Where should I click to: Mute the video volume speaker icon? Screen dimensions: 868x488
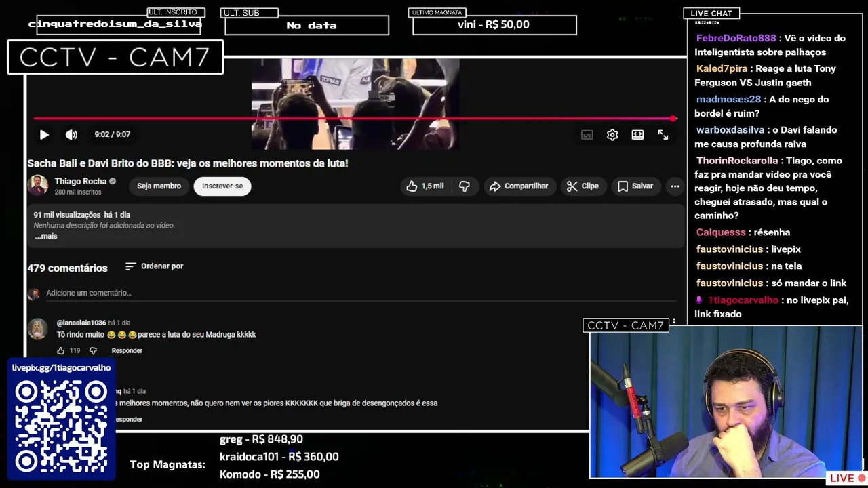(71, 135)
